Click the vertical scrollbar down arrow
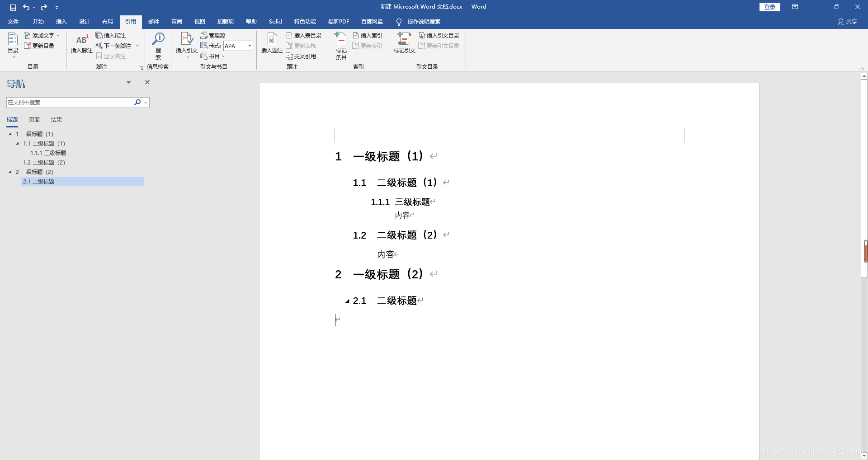The image size is (868, 460). pos(864,455)
